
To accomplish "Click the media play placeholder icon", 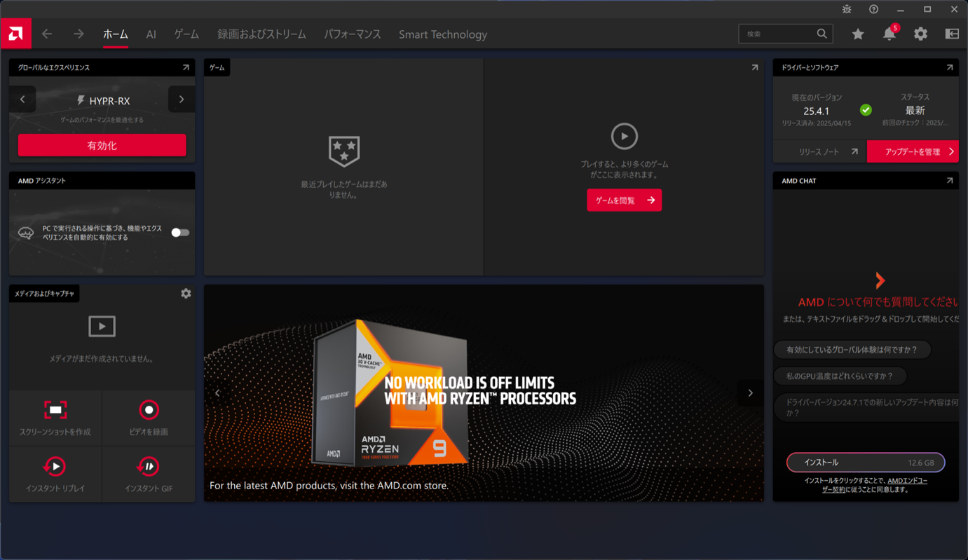I will pyautogui.click(x=102, y=327).
